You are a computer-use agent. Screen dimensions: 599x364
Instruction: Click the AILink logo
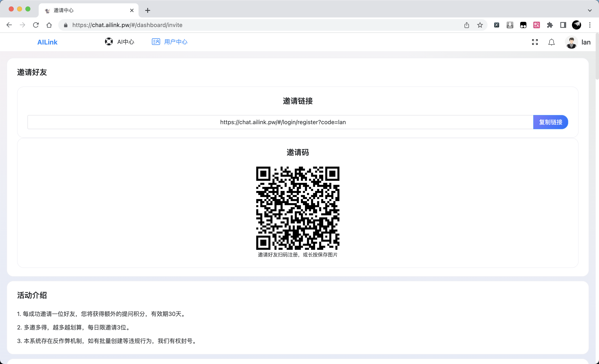(47, 42)
